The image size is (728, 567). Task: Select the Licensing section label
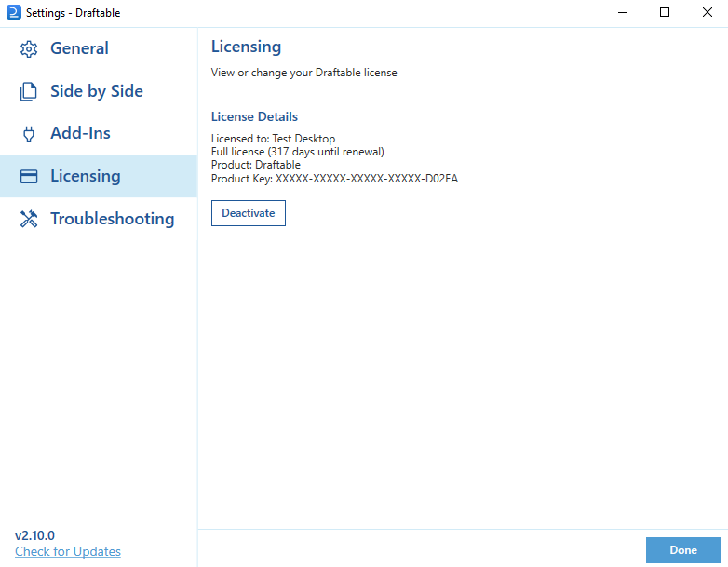86,176
